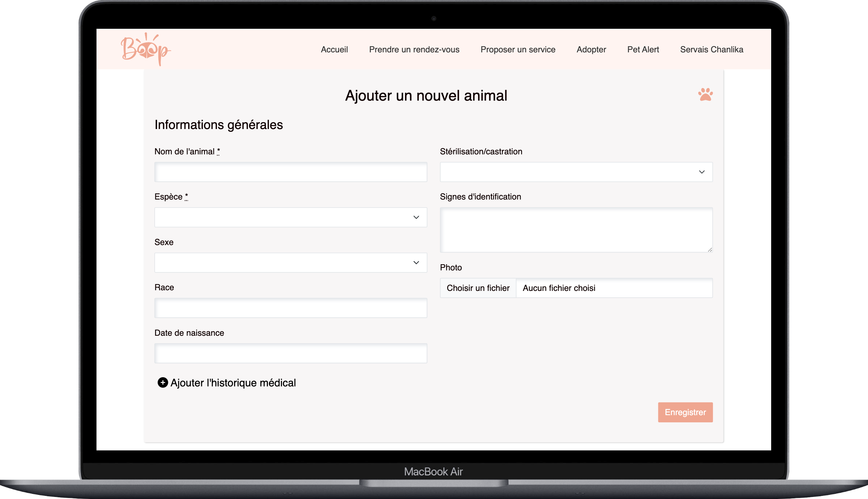Open the Sexe dropdown
Image resolution: width=868 pixels, height=499 pixels.
[x=290, y=263]
